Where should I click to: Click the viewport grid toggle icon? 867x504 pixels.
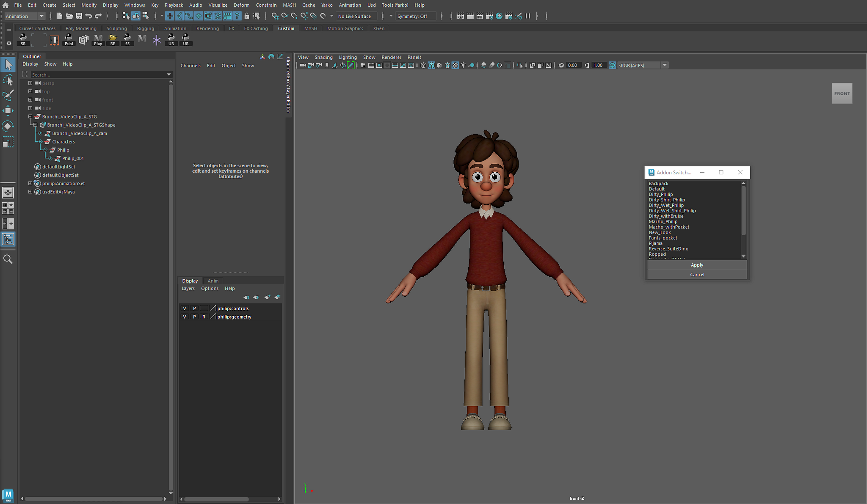[363, 65]
